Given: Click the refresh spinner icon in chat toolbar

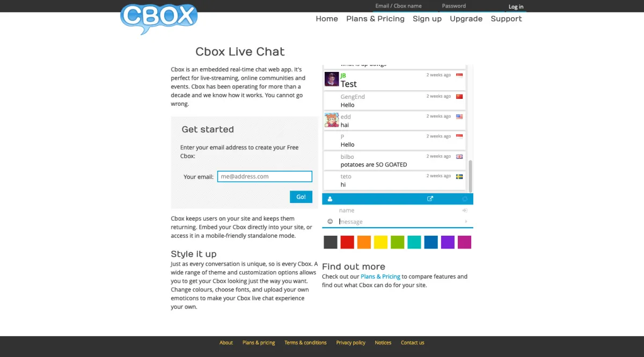Looking at the screenshot, I should 465,199.
